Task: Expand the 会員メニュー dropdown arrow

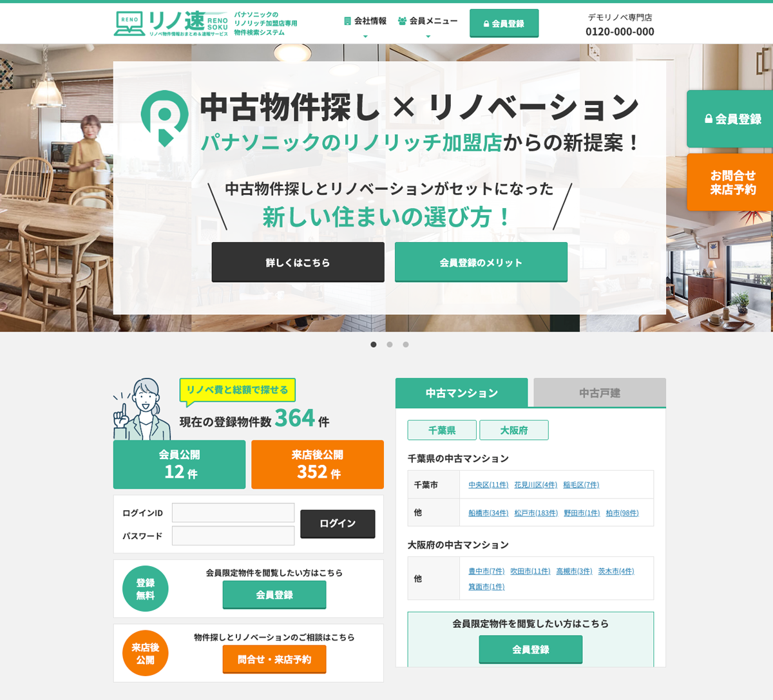Action: point(428,37)
